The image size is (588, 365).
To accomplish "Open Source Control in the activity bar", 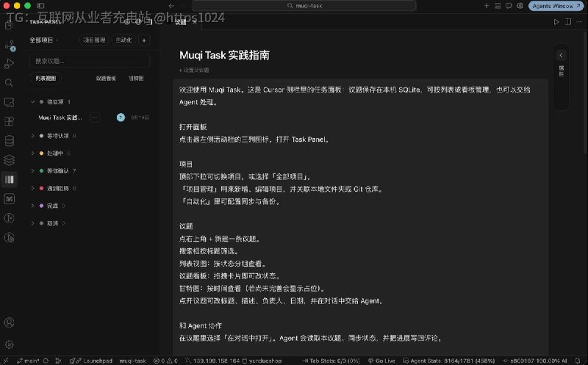I will point(10,46).
